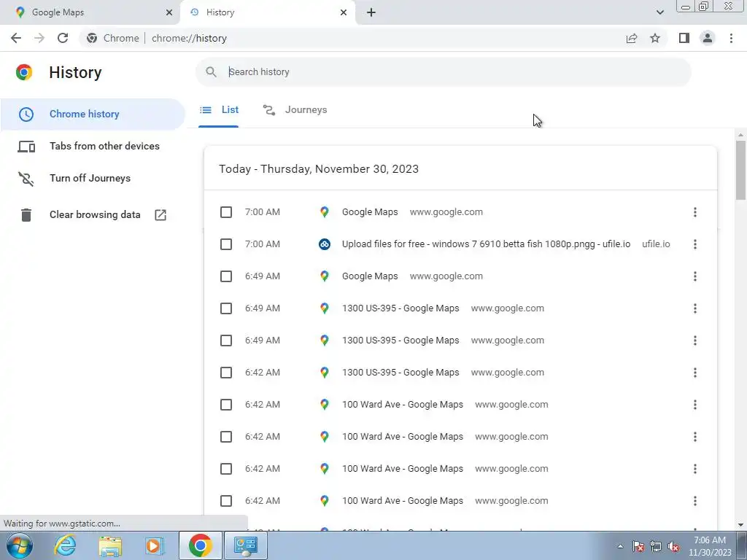The image size is (747, 560).
Task: Click into the Search history field
Action: coord(443,72)
